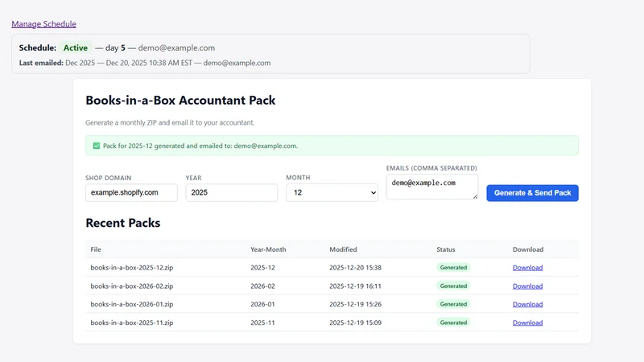This screenshot has width=644, height=362.
Task: Click the File column header
Action: click(x=96, y=249)
